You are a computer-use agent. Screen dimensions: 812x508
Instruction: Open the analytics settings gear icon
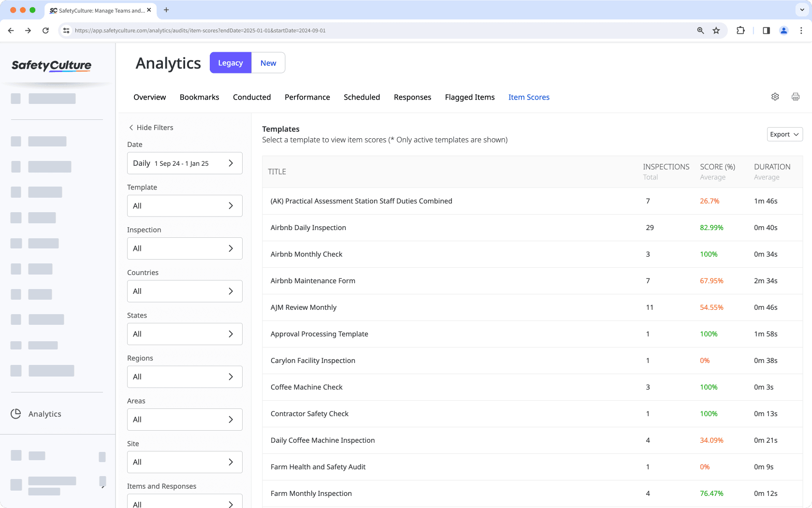[775, 97]
